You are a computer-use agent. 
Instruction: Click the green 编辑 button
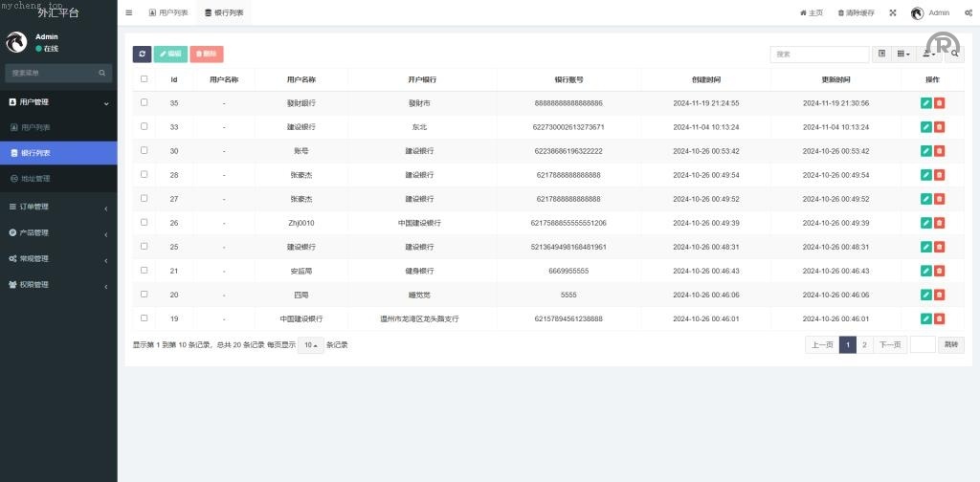(170, 55)
